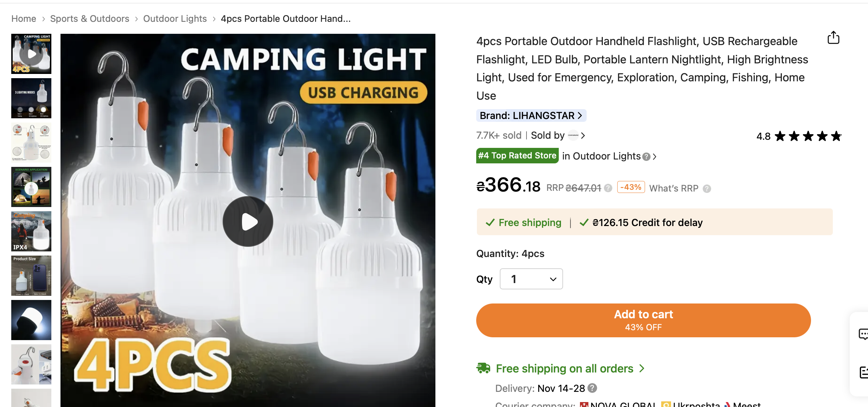Click the green free shipping truck icon
Viewport: 868px width, 407px height.
tap(483, 368)
